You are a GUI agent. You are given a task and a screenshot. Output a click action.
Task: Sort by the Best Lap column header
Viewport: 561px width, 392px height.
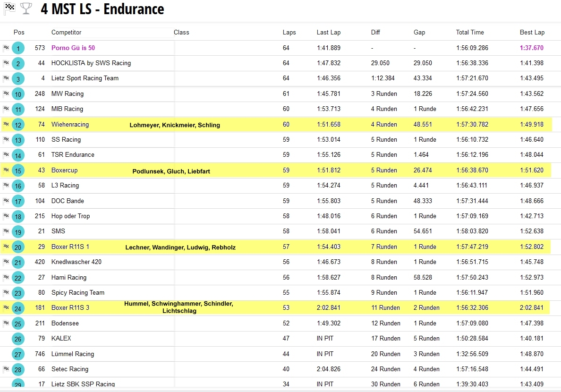[532, 33]
